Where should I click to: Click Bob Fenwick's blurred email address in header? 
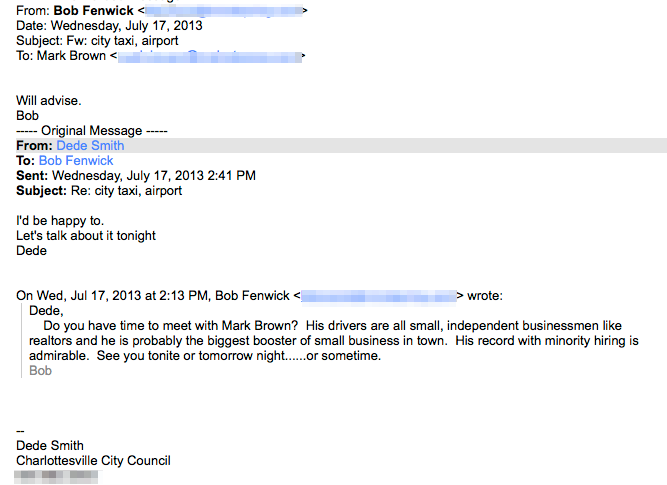click(x=224, y=10)
